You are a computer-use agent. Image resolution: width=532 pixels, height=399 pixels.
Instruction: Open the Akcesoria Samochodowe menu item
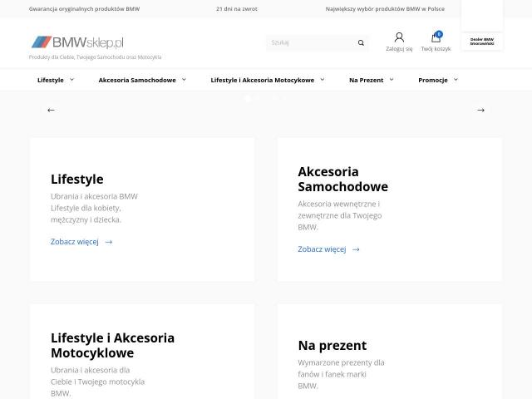coord(137,80)
